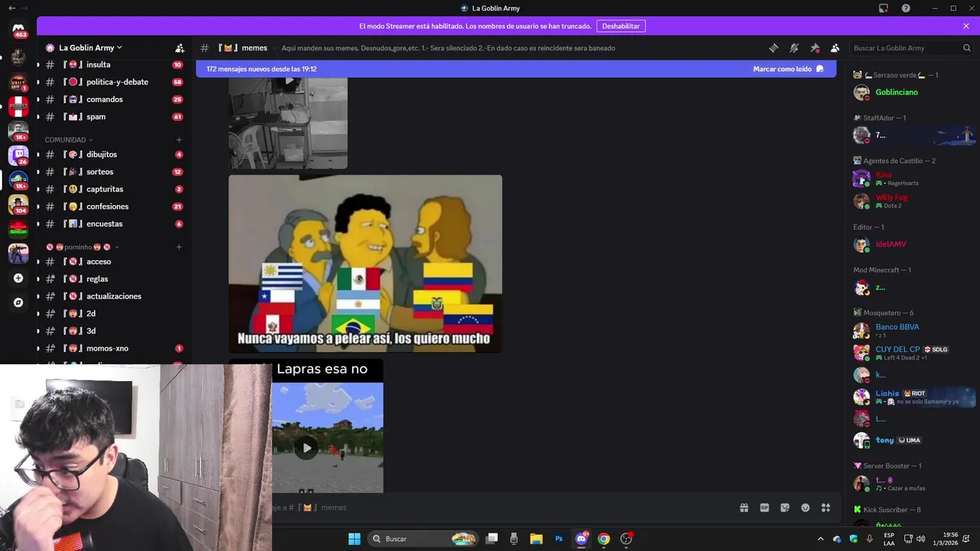The width and height of the screenshot is (980, 551).
Task: Click the taskbar Buscar search box
Action: 423,539
